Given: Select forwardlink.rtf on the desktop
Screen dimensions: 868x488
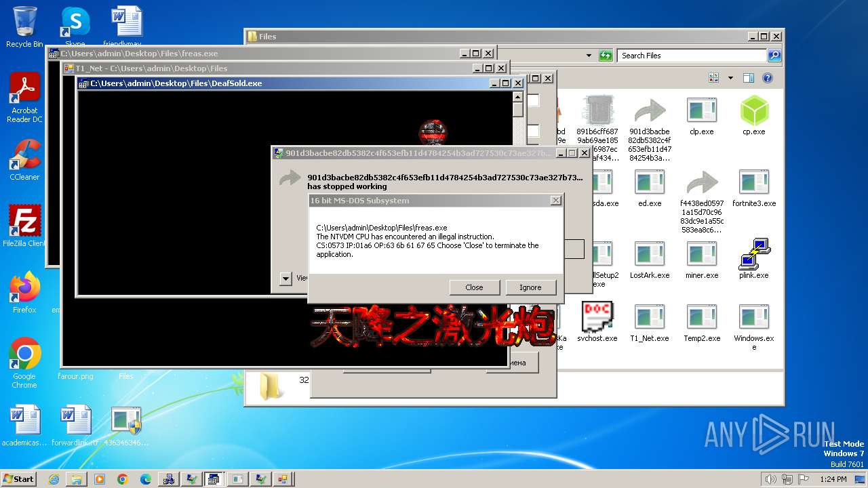Looking at the screenshot, I should [75, 426].
